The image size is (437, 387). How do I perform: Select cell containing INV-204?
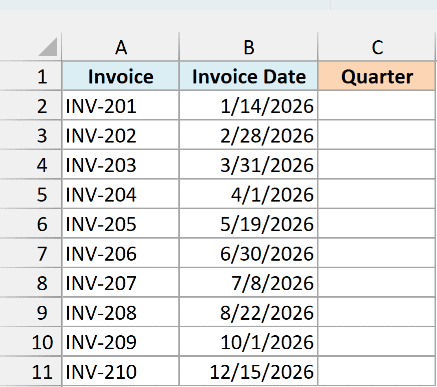121,194
